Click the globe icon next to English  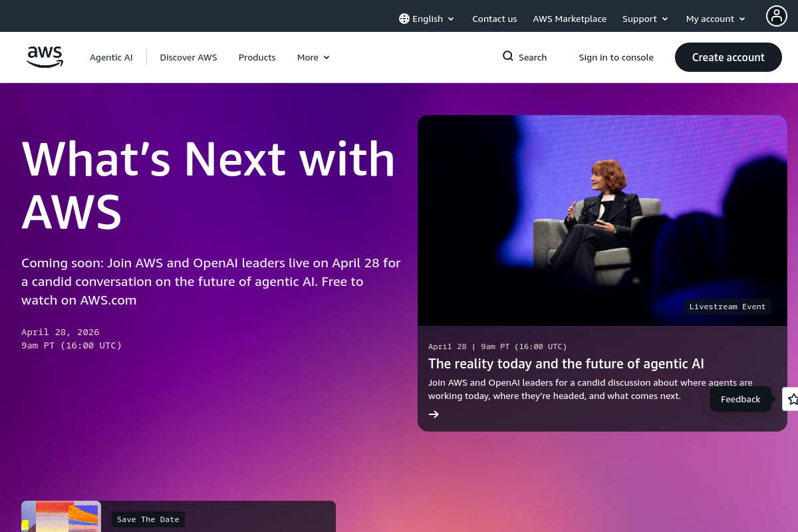click(x=404, y=19)
